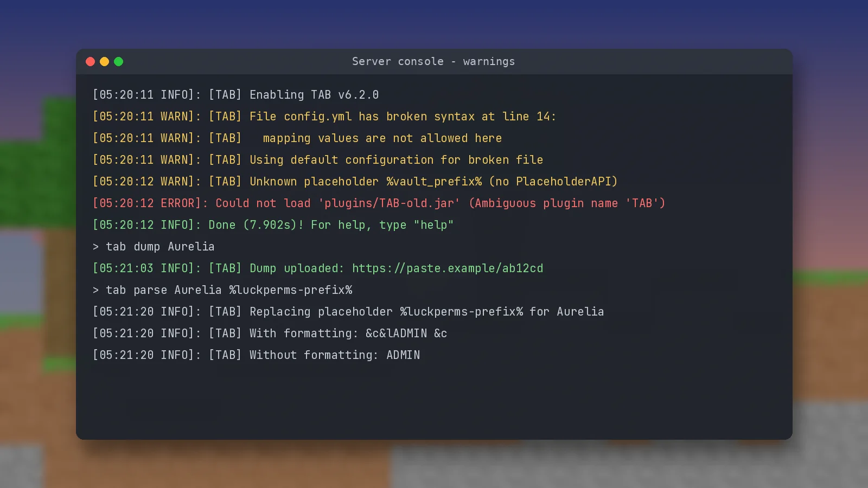The height and width of the screenshot is (488, 868).
Task: Click the 'With formatting: &c&lADMIN &c' line
Action: (x=270, y=333)
